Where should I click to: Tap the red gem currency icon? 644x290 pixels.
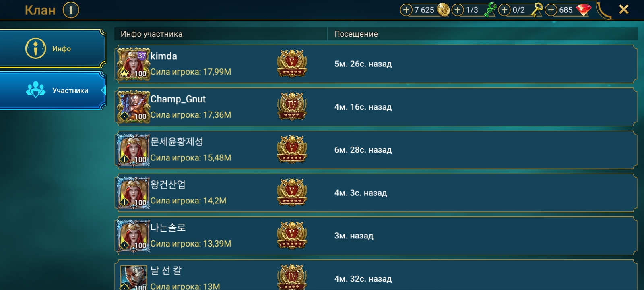584,10
